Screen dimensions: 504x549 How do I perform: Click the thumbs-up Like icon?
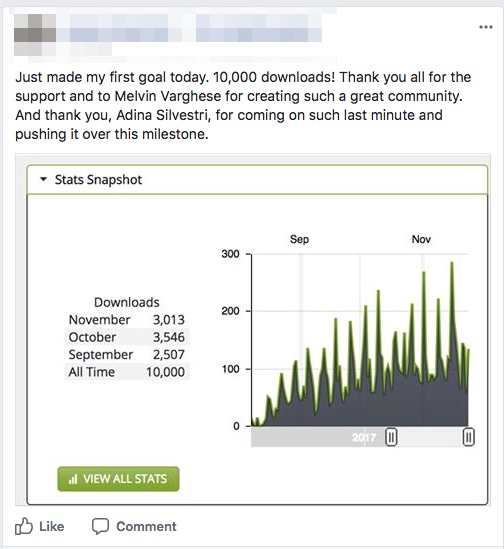click(24, 526)
